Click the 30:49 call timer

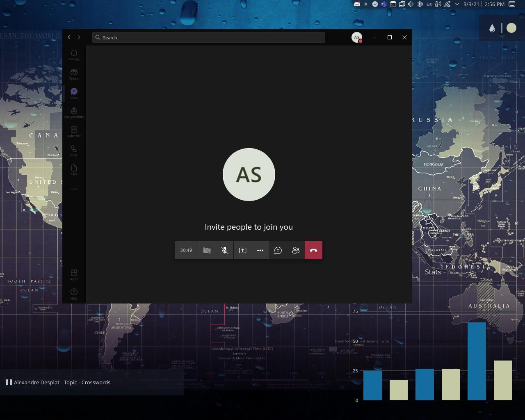[186, 250]
